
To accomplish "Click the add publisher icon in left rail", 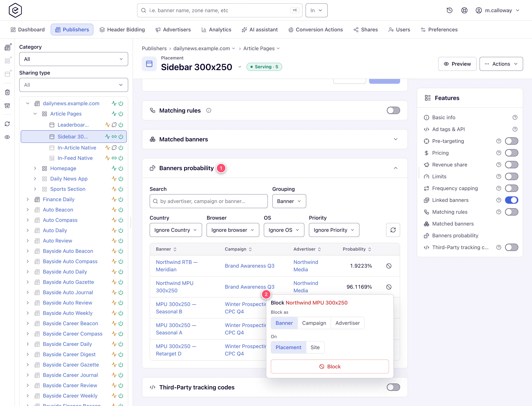I will 8,47.
